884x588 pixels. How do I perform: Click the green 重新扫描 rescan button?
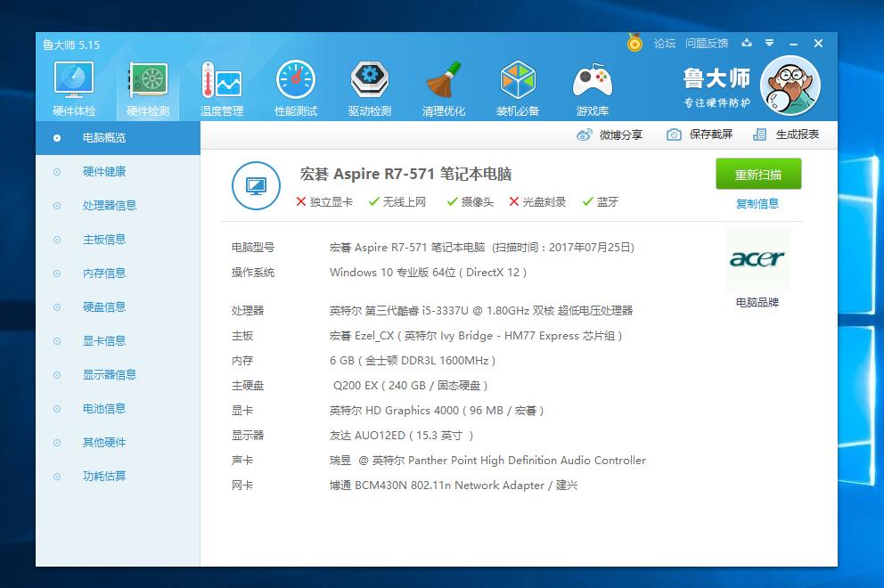tap(758, 175)
